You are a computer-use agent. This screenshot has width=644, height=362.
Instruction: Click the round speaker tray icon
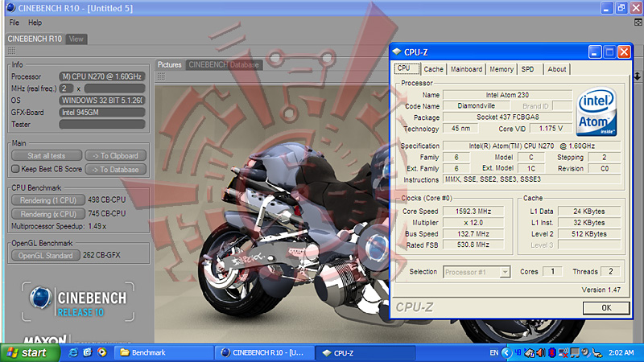pos(586,352)
